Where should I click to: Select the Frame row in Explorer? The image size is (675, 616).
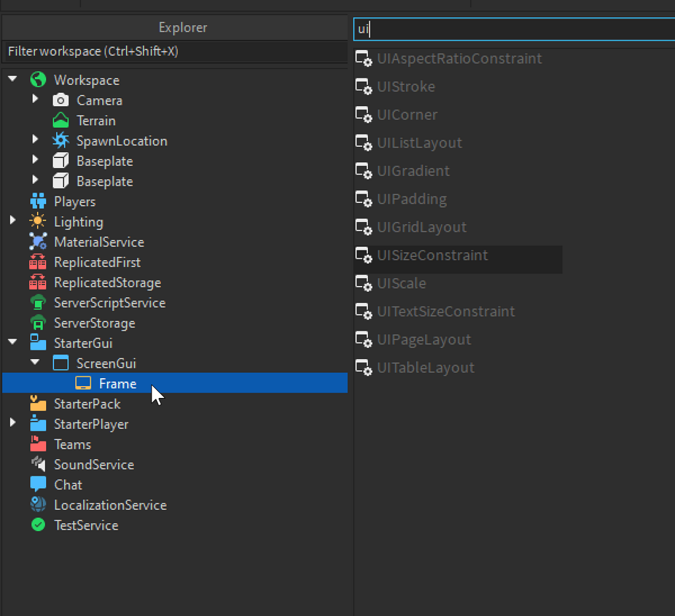[175, 383]
